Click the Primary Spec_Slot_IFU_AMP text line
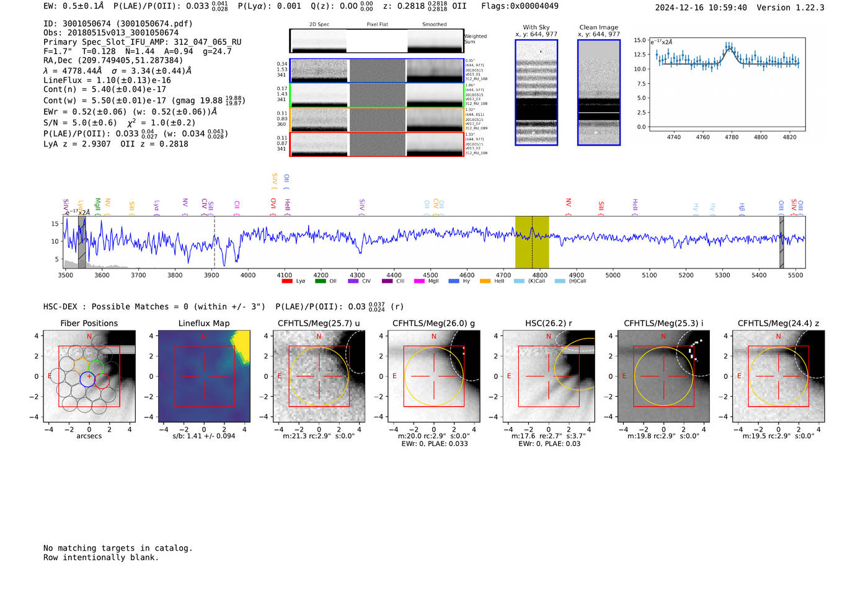The height and width of the screenshot is (591, 868). (143, 42)
